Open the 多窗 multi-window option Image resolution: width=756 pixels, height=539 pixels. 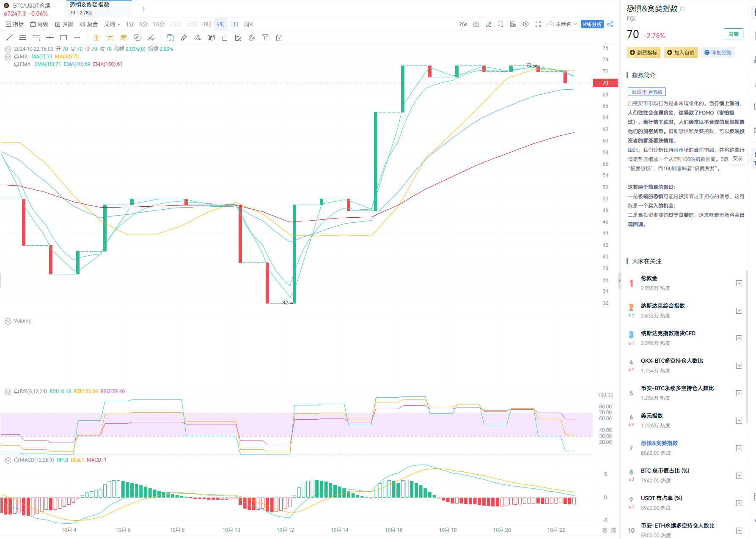(64, 24)
